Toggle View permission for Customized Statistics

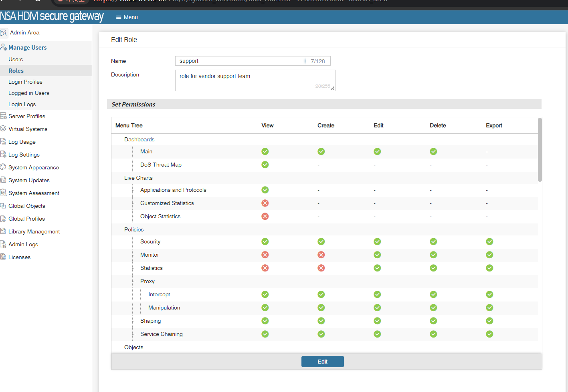[265, 203]
